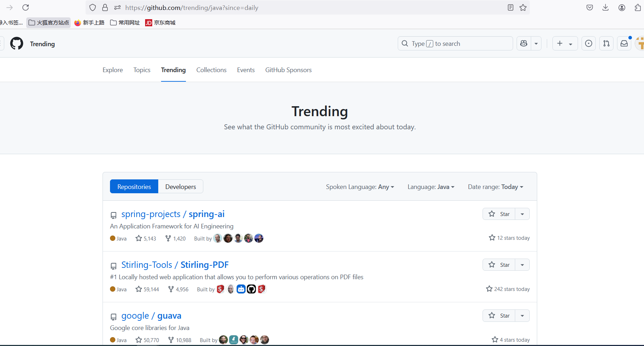Open 新手上路 bookmark

click(89, 22)
